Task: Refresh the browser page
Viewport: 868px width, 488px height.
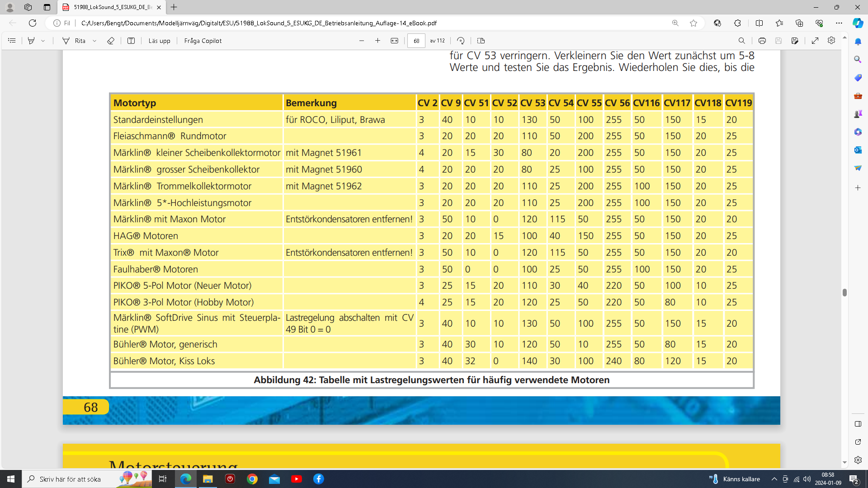Action: pos(33,23)
